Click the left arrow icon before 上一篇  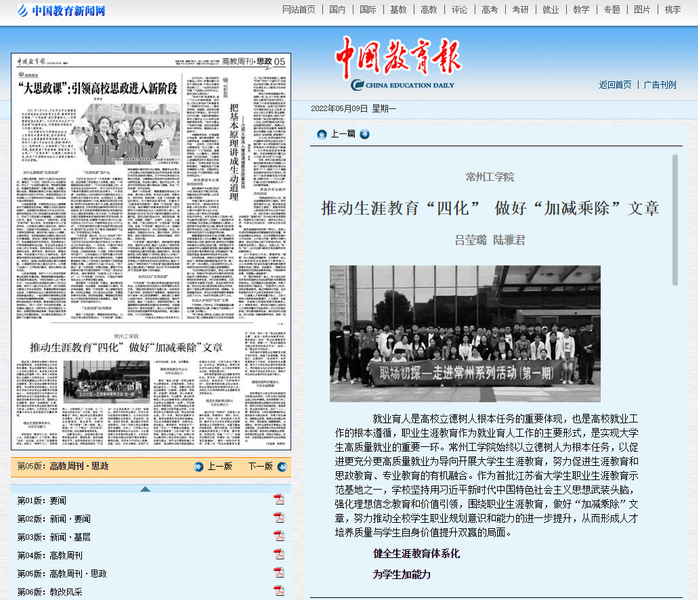321,134
